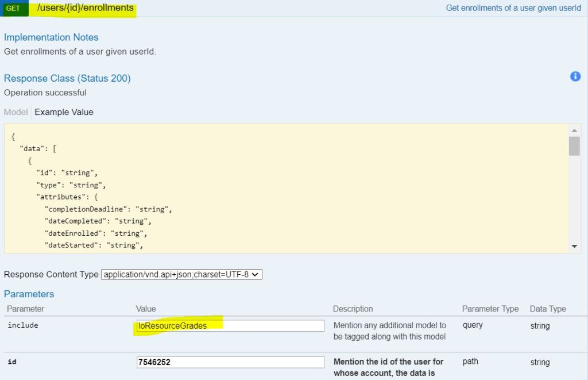The width and height of the screenshot is (588, 380).
Task: Click the Response Class (Status 200) heading
Action: click(67, 78)
